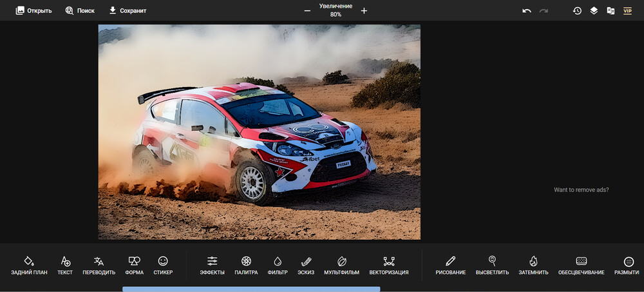The image size is (644, 292).
Task: Insert a shape with Форма
Action: [x=135, y=266]
